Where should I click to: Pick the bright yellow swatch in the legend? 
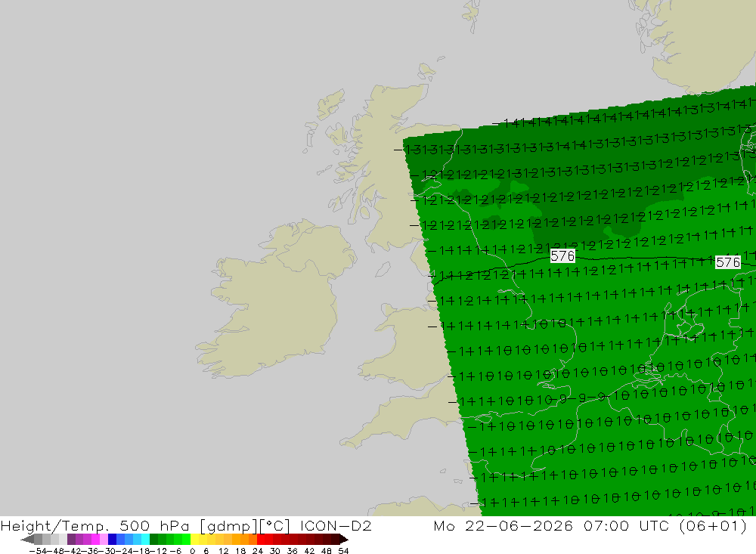(x=195, y=540)
